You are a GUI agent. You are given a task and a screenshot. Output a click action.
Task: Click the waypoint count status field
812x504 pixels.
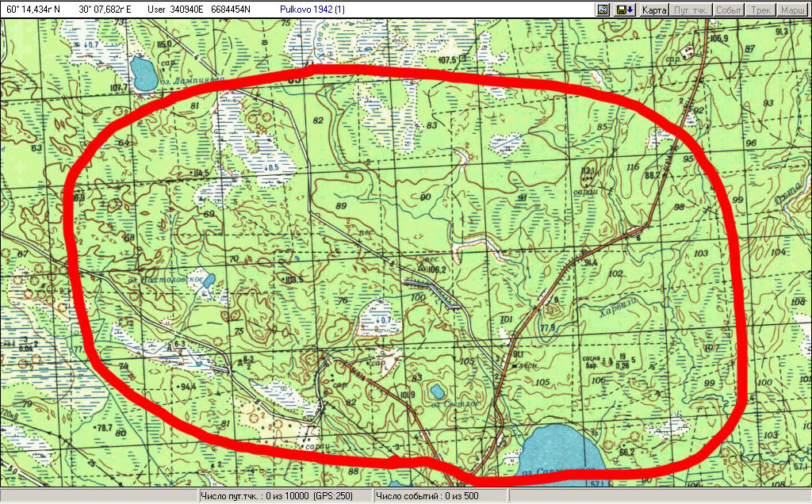[x=283, y=497]
